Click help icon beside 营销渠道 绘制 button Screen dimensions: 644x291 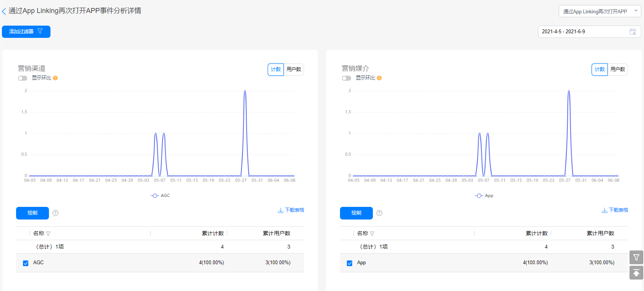(55, 213)
